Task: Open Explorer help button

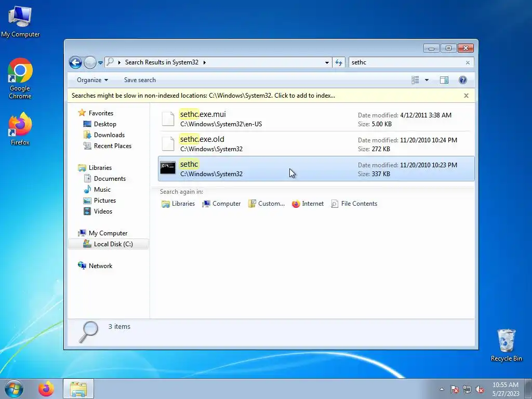Action: 462,80
